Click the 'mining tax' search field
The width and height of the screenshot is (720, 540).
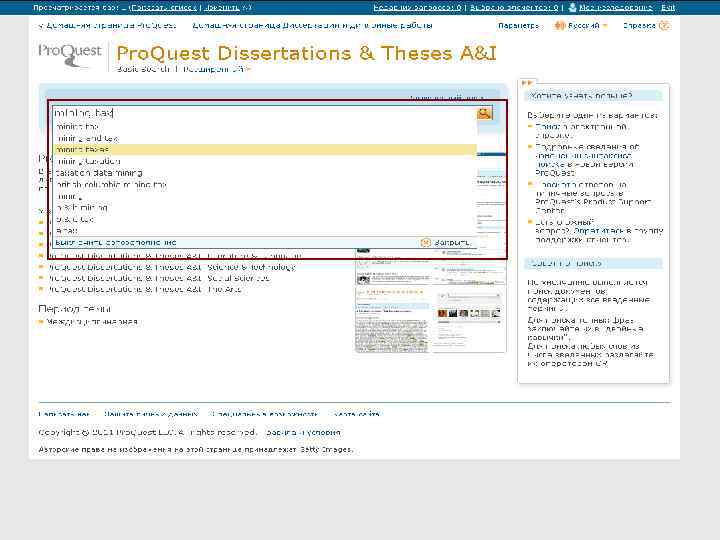coord(265,113)
